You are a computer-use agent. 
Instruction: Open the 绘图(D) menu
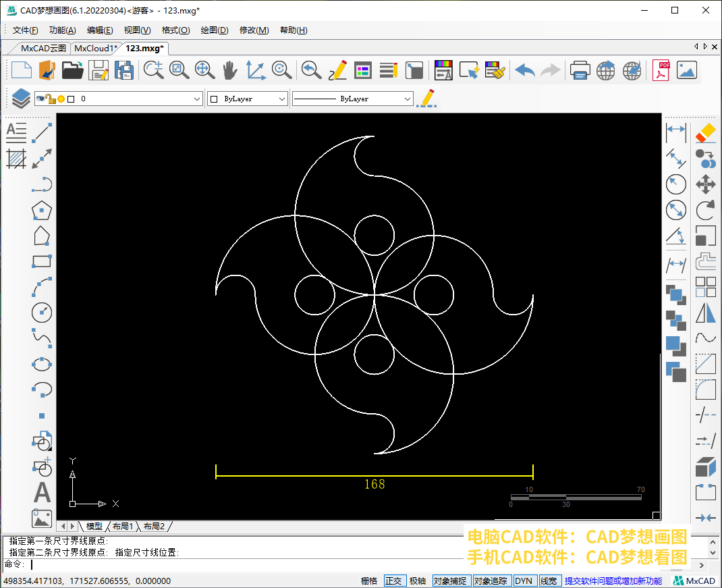[x=215, y=30]
